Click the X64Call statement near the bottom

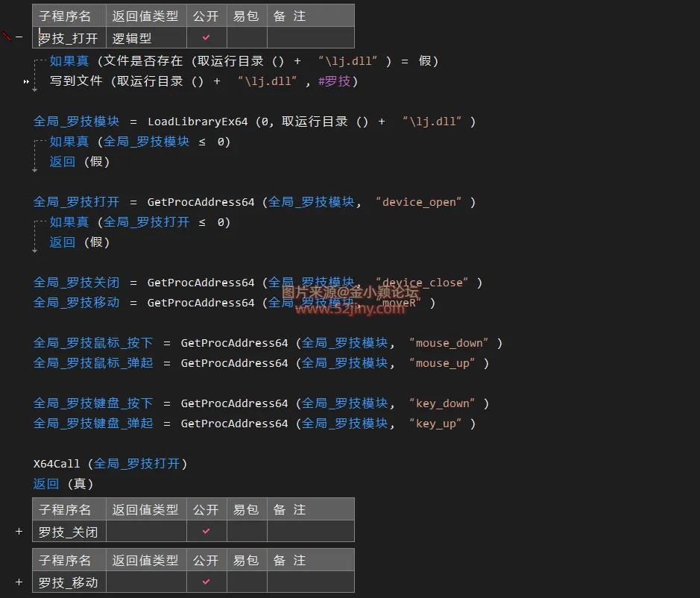pyautogui.click(x=57, y=463)
